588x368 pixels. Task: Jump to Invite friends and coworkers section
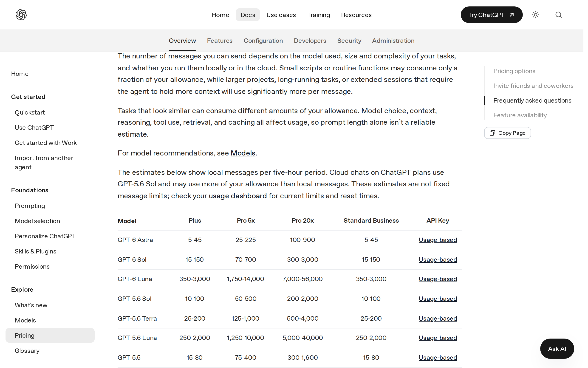533,86
